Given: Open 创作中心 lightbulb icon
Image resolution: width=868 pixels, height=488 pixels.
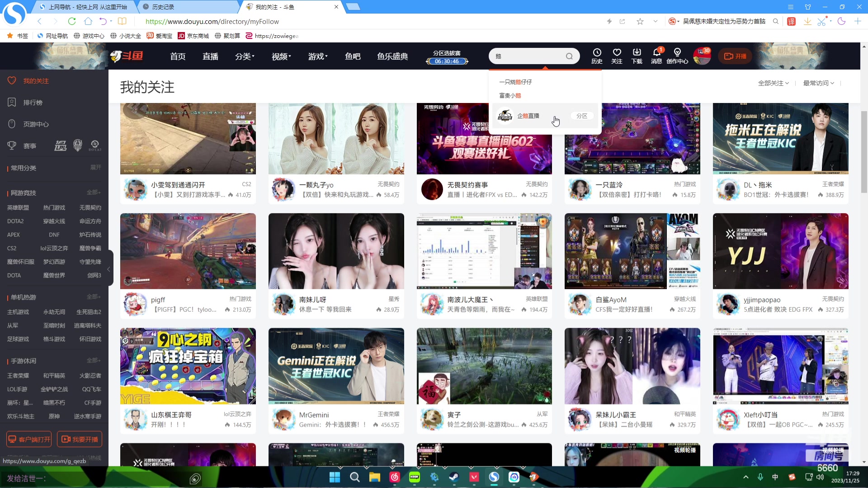Looking at the screenshot, I should coord(677,56).
